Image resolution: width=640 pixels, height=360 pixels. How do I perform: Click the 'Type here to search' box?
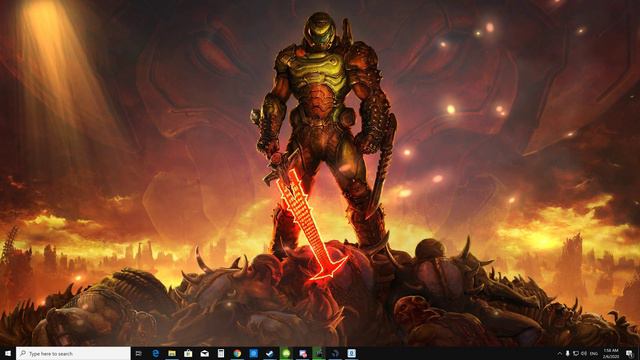click(73, 353)
